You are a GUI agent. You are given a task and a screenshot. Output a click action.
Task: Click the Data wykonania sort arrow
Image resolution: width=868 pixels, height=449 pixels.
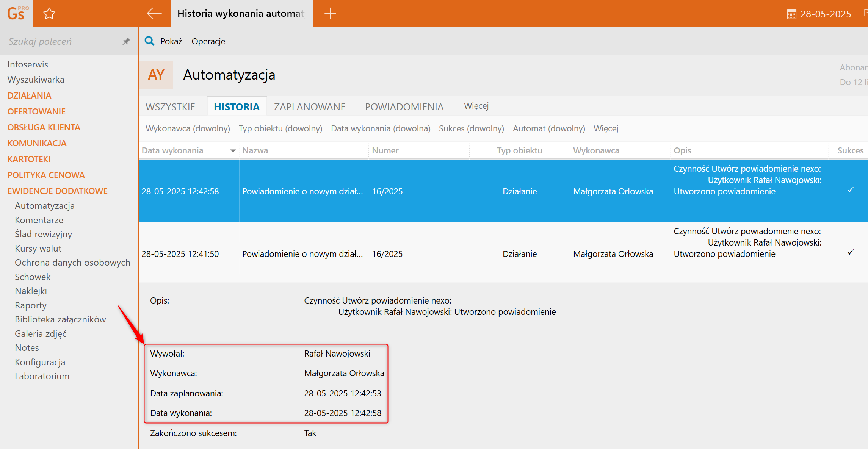tap(233, 151)
